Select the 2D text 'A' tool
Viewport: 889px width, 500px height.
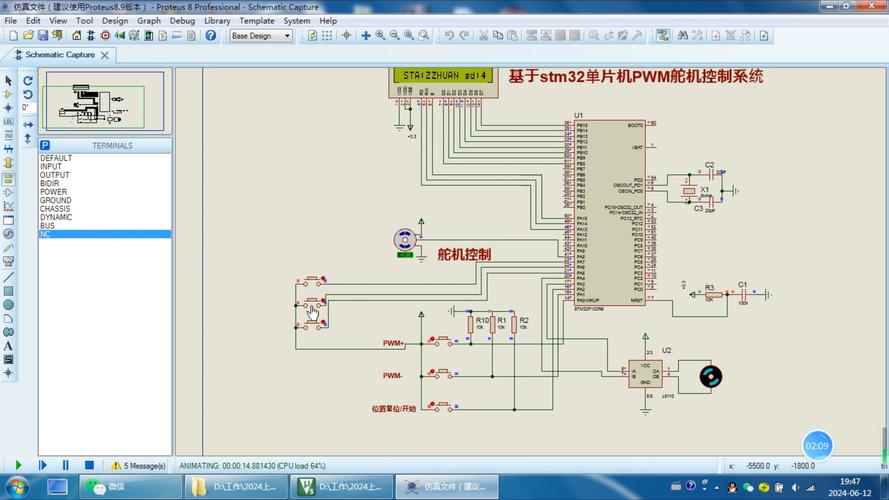[9, 345]
